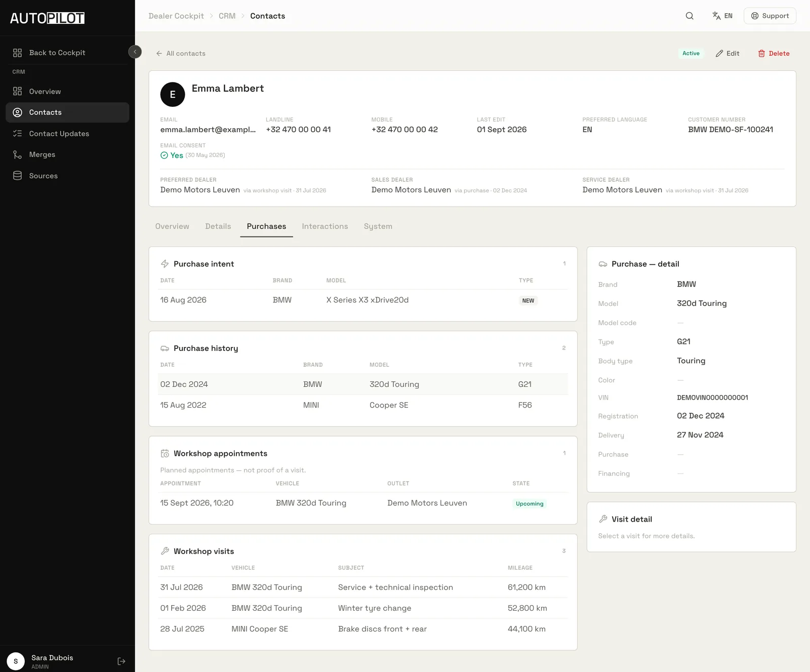Click the Sara Dubois avatar
Screen dimensions: 810x672
pos(16,661)
